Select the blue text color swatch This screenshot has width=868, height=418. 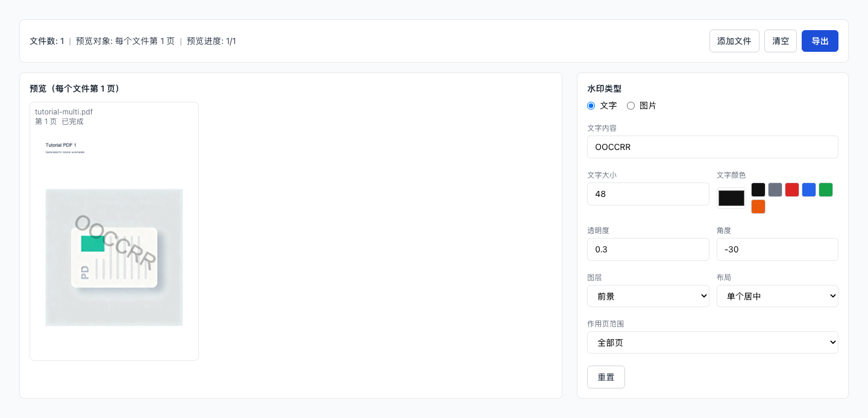808,189
